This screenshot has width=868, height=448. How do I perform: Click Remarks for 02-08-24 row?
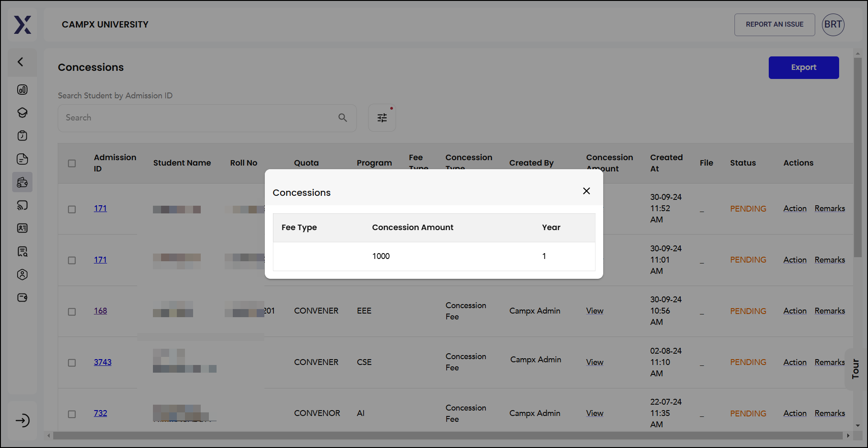point(829,362)
